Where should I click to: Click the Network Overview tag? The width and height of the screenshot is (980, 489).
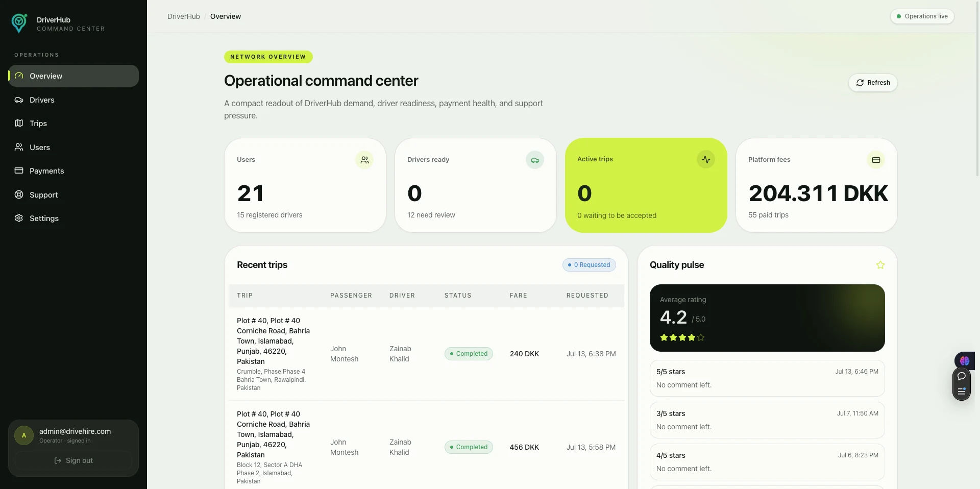pos(268,57)
